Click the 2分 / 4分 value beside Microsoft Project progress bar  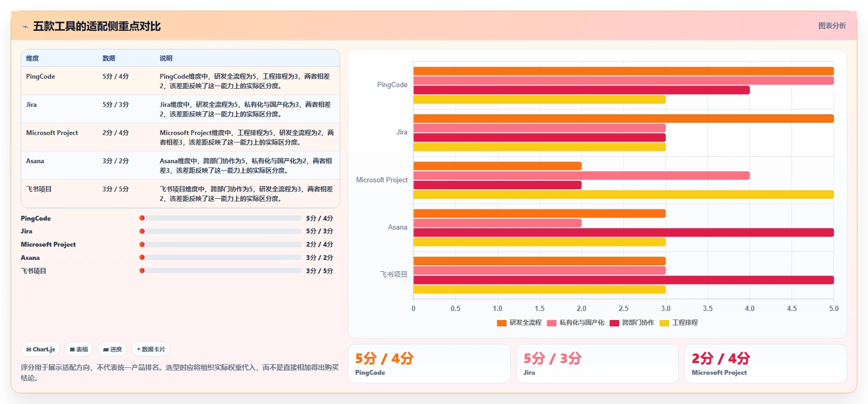[319, 245]
